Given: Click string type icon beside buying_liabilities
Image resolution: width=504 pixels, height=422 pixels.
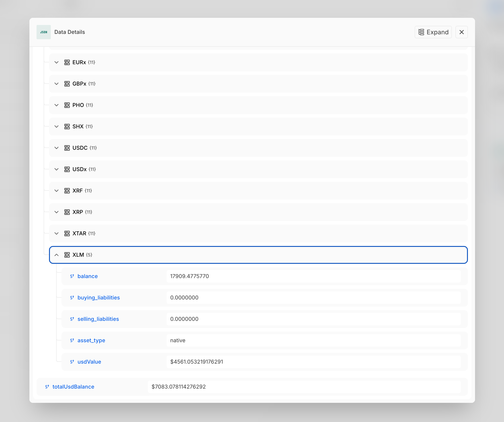Looking at the screenshot, I should (x=72, y=297).
